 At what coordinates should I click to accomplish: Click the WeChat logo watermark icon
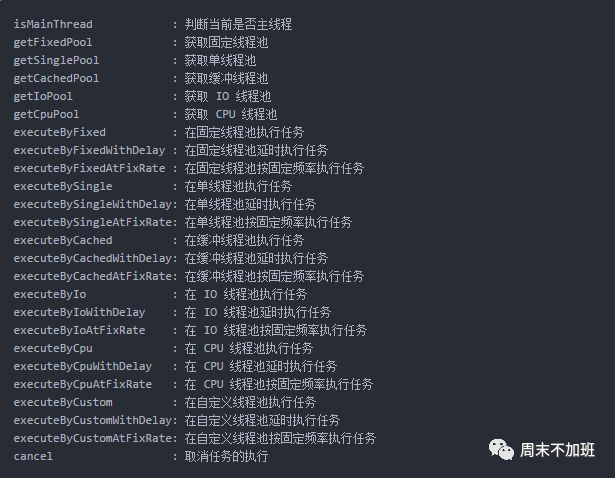click(x=501, y=450)
